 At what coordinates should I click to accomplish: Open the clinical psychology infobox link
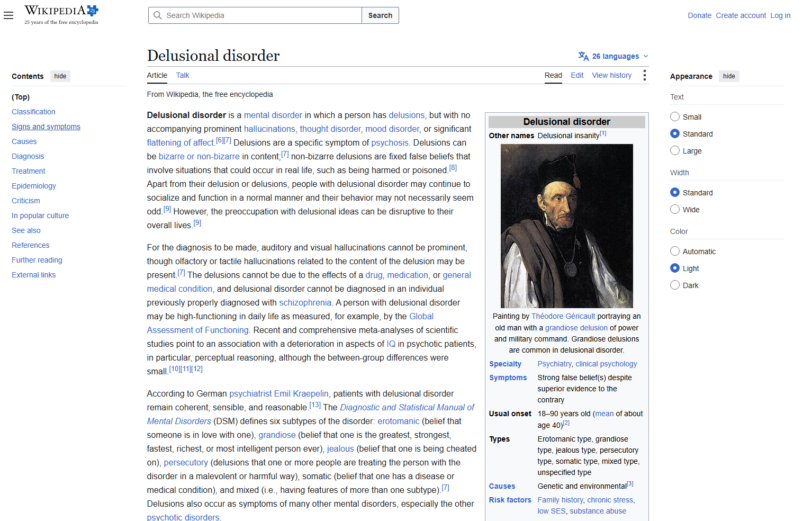(x=606, y=364)
